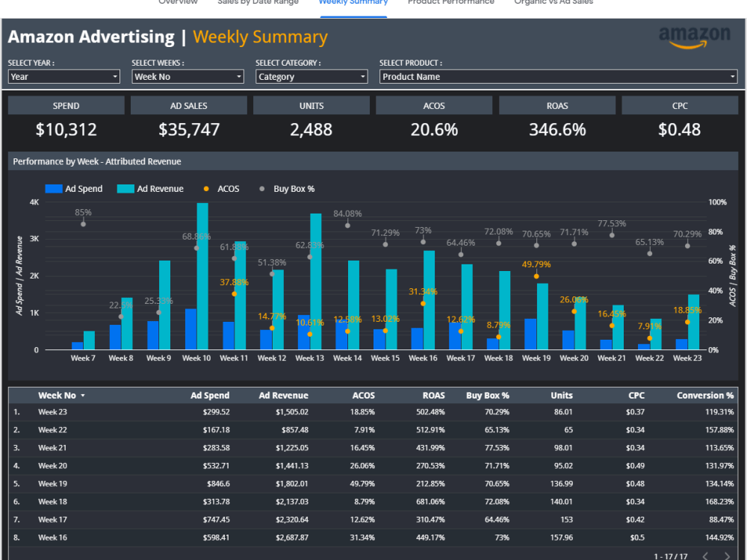Click Week 22 row in table
The width and height of the screenshot is (747, 560).
point(373,430)
